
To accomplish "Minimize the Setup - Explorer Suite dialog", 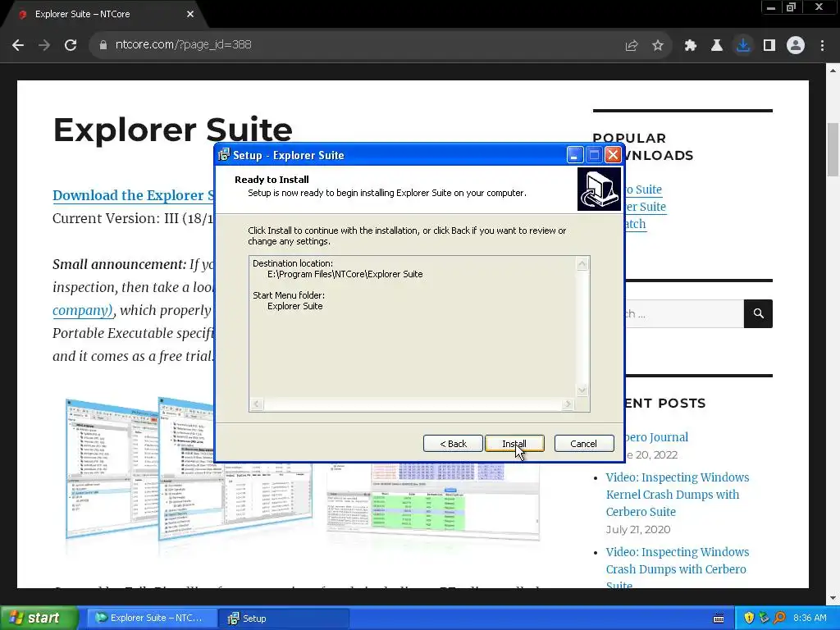I will (x=575, y=155).
